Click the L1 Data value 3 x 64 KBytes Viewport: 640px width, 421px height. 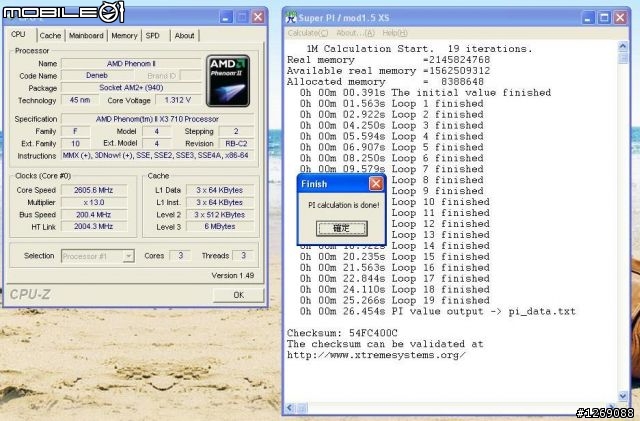(x=220, y=190)
